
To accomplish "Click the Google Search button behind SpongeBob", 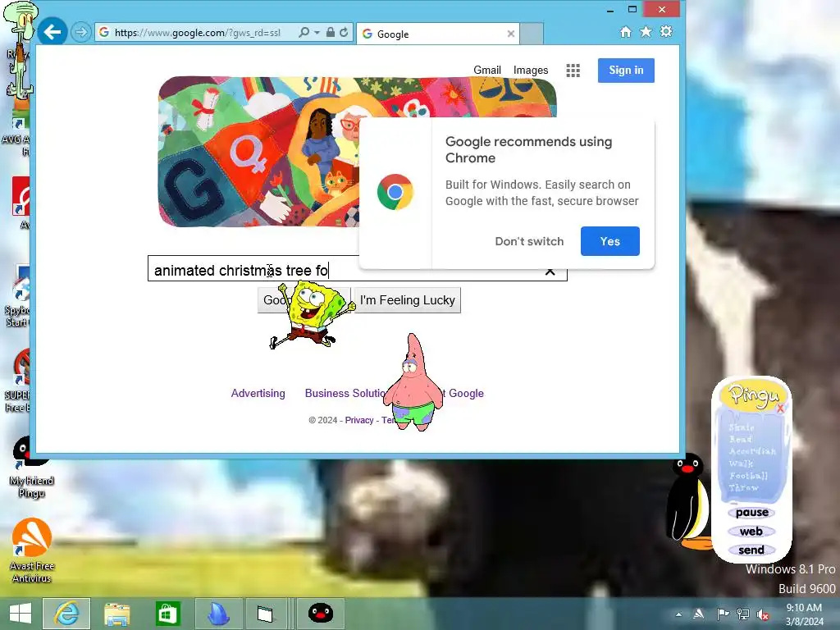I will tap(273, 300).
